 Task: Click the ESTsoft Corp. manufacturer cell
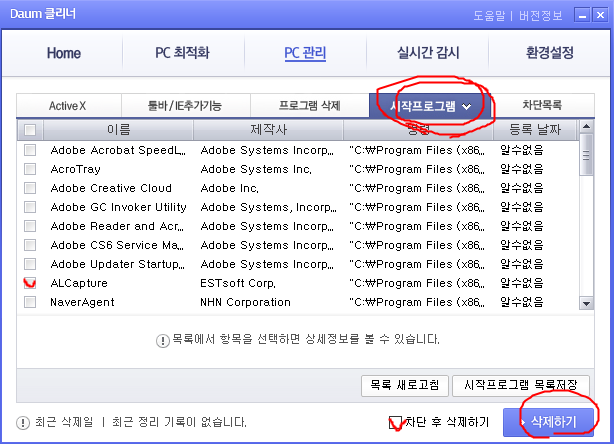238,283
